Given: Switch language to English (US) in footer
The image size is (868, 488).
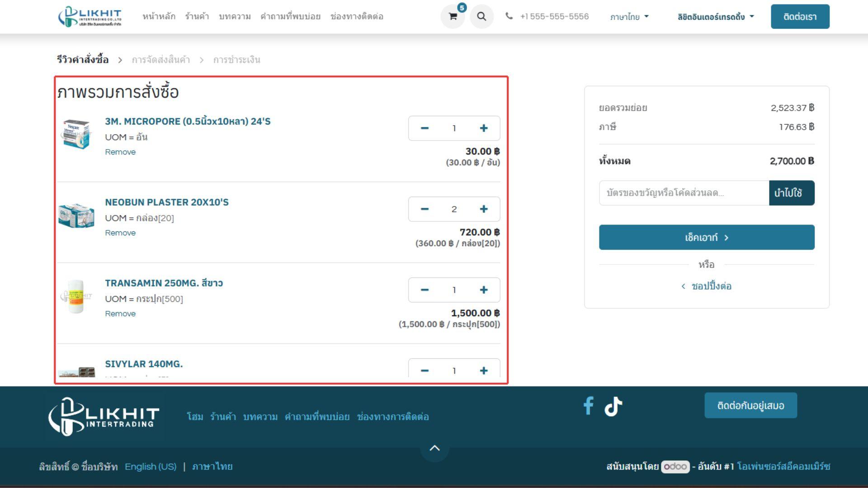Looking at the screenshot, I should click(x=151, y=466).
